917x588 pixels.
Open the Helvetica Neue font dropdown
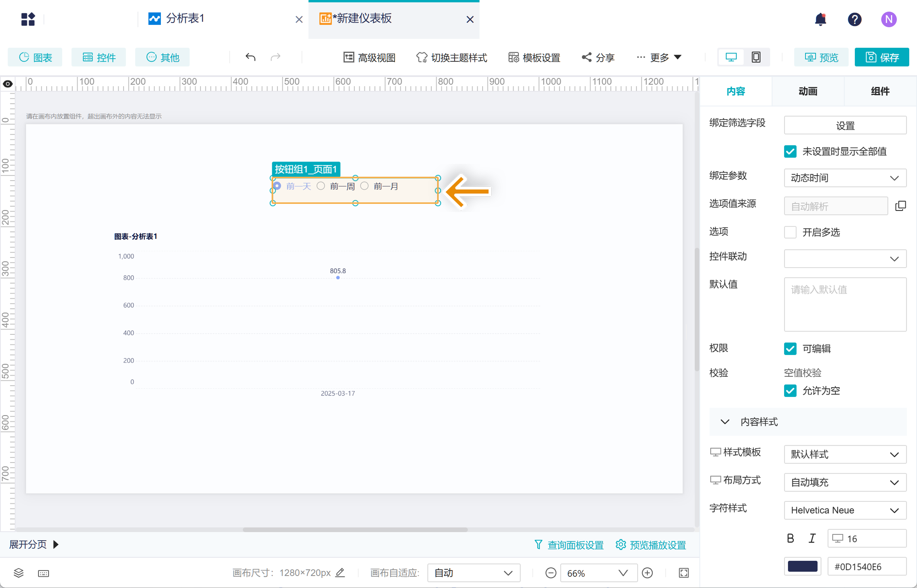845,510
